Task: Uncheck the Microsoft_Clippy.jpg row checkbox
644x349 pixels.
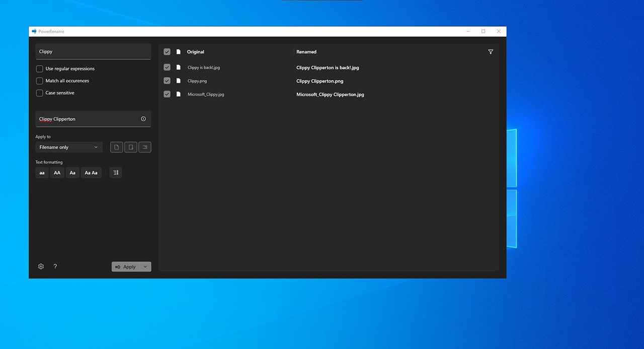Action: coord(167,94)
